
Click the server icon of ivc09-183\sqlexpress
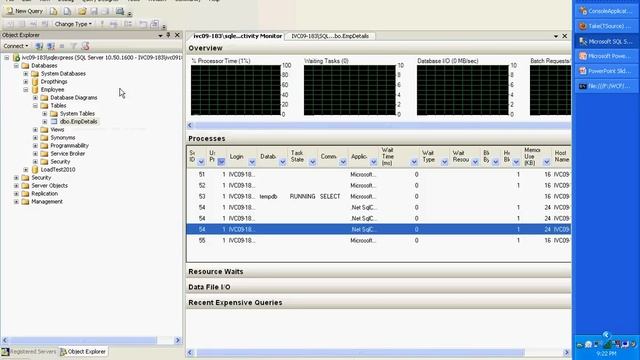pyautogui.click(x=16, y=58)
